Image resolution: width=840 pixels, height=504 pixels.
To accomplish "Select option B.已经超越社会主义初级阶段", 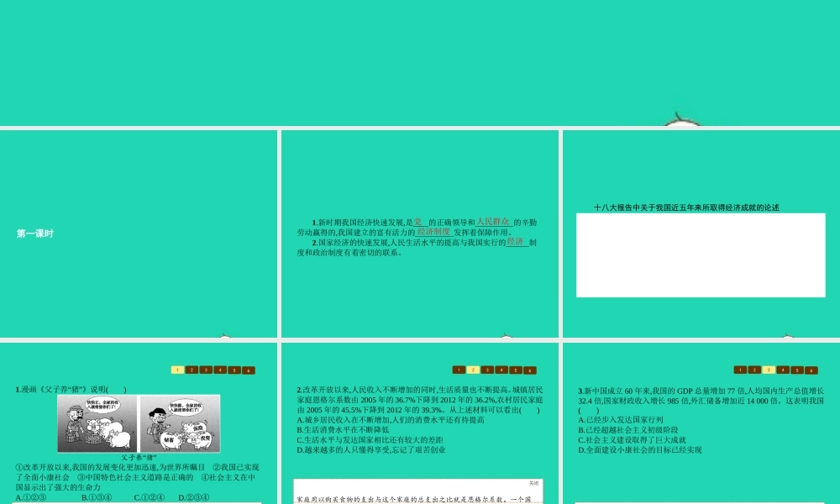I will tap(627, 430).
